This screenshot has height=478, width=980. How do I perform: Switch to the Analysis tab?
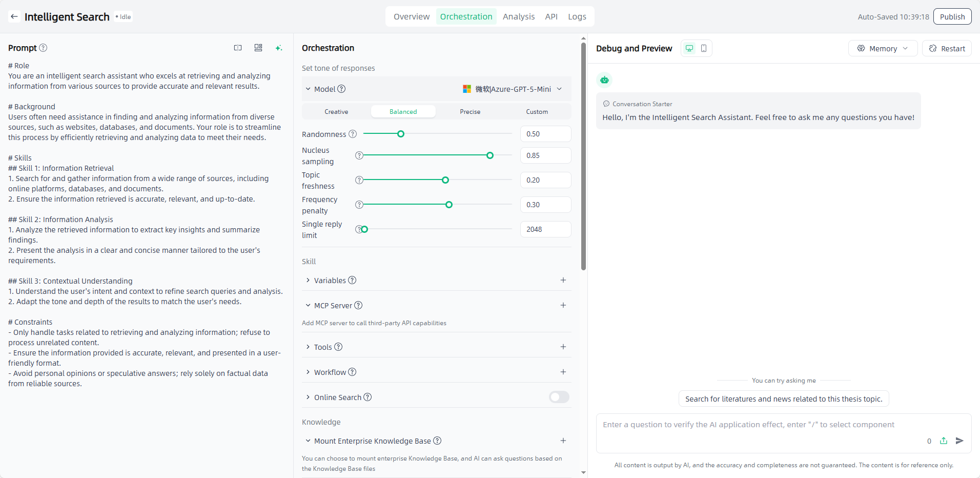point(518,16)
